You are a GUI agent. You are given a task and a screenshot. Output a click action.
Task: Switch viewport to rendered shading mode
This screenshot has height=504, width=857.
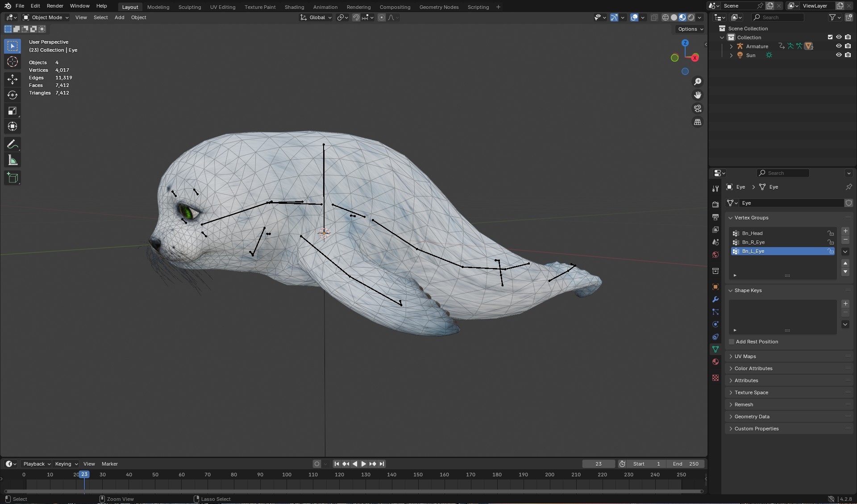pyautogui.click(x=690, y=17)
